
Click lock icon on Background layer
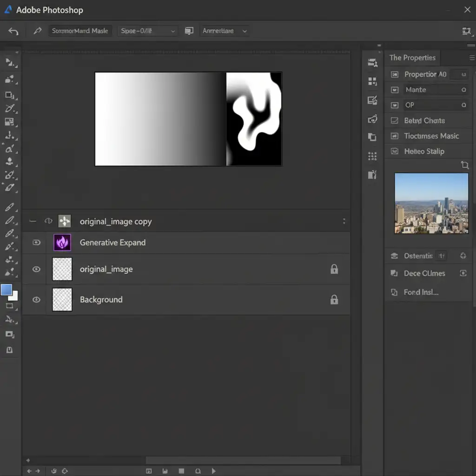[x=334, y=300]
